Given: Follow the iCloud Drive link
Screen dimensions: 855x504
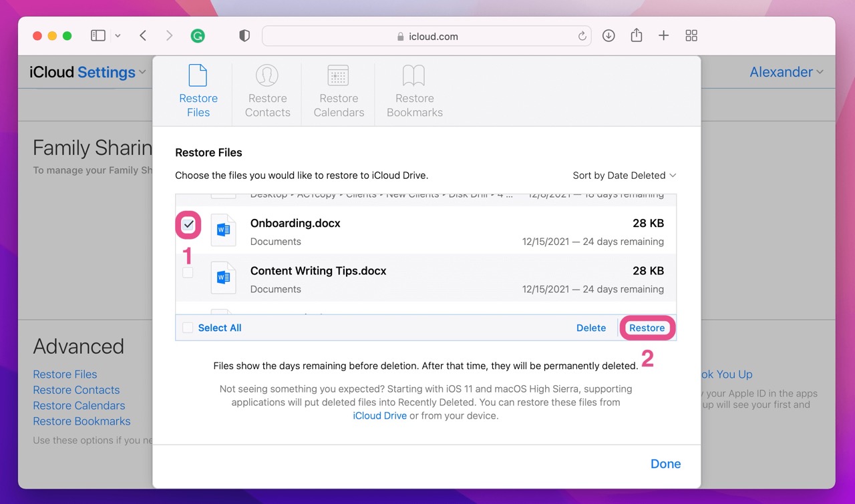Looking at the screenshot, I should coord(379,416).
